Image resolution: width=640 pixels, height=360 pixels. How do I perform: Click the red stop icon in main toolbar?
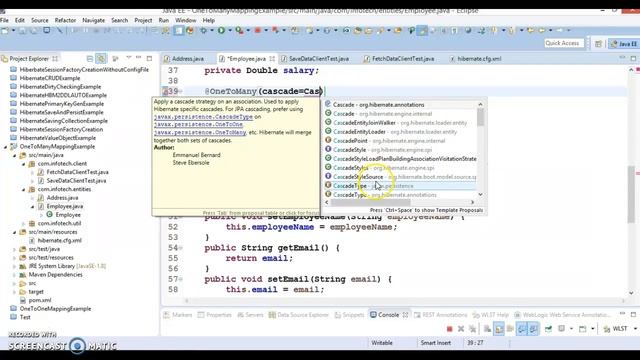258,30
